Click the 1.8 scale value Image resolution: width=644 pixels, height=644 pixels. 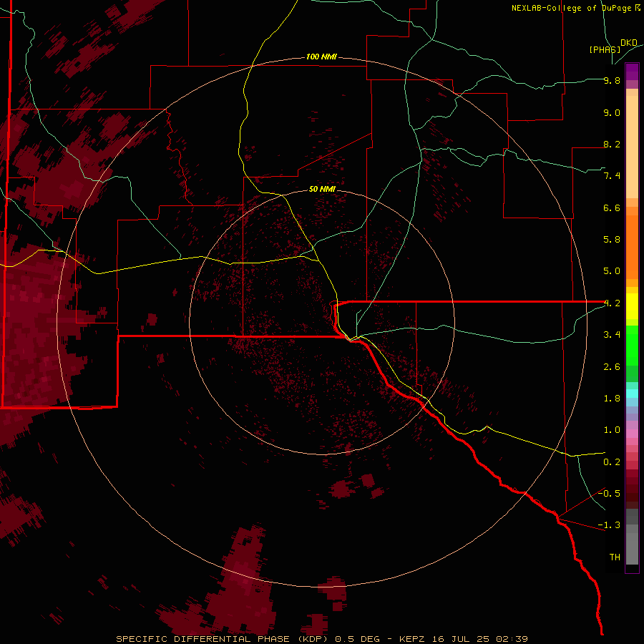click(612, 399)
